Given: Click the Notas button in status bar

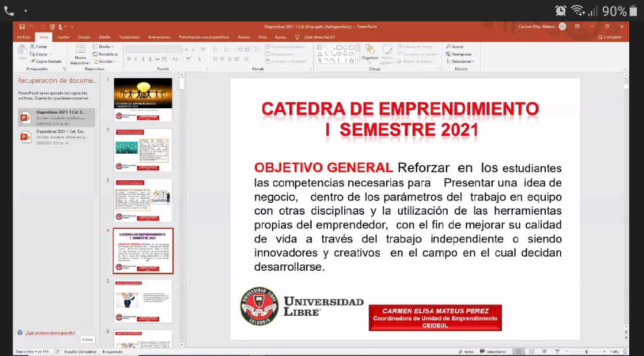Looking at the screenshot, I should click(466, 352).
